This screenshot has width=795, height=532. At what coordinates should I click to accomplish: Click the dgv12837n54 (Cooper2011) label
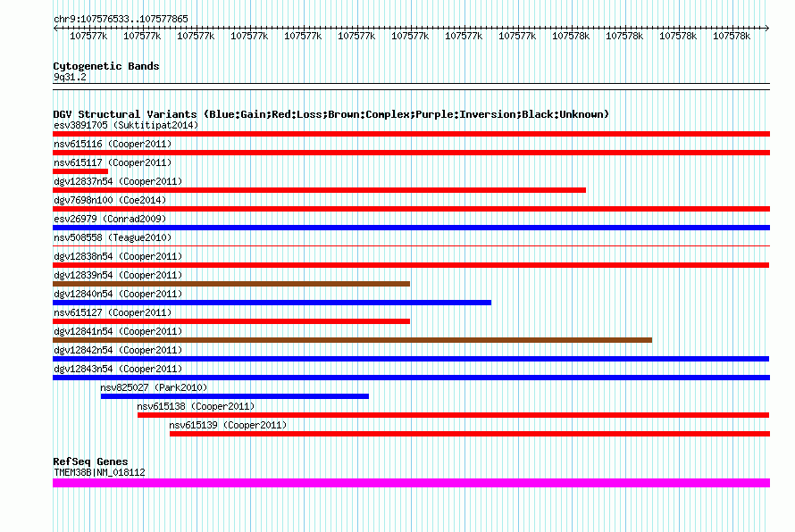click(x=118, y=181)
